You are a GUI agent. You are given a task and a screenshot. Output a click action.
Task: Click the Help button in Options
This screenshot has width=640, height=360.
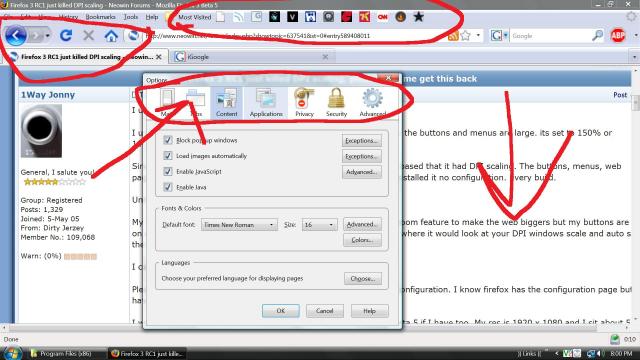[x=369, y=311]
